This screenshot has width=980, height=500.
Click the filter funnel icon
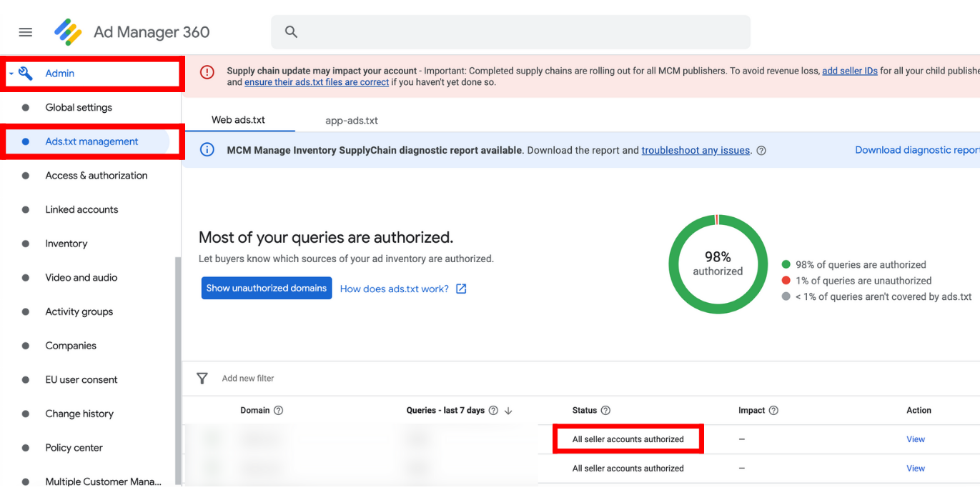(x=202, y=378)
